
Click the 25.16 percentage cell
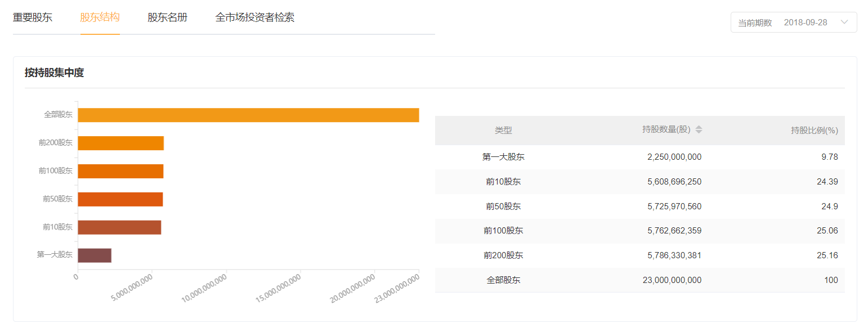827,255
